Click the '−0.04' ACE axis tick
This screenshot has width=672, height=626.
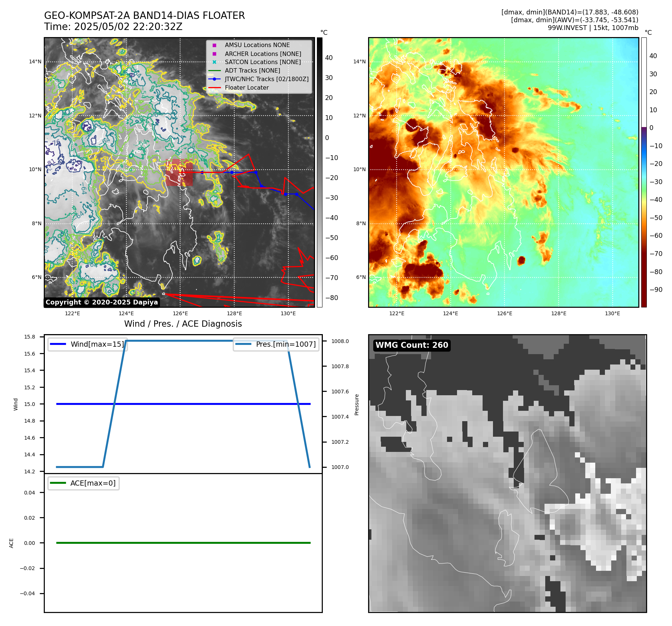(x=28, y=593)
